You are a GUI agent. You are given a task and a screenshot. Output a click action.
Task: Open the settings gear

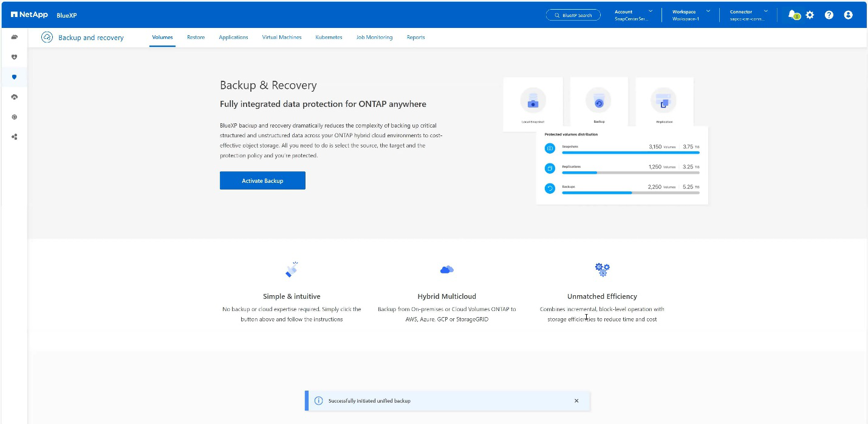(810, 15)
